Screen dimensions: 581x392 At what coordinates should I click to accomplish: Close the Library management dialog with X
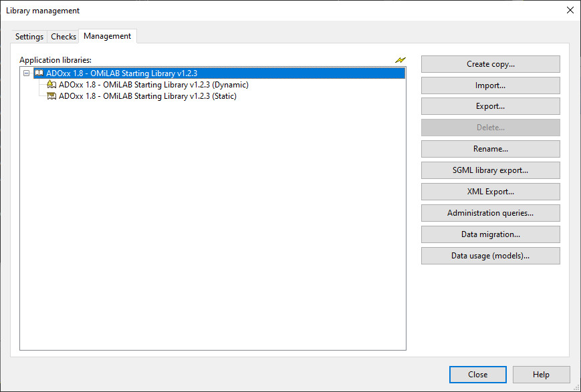570,11
